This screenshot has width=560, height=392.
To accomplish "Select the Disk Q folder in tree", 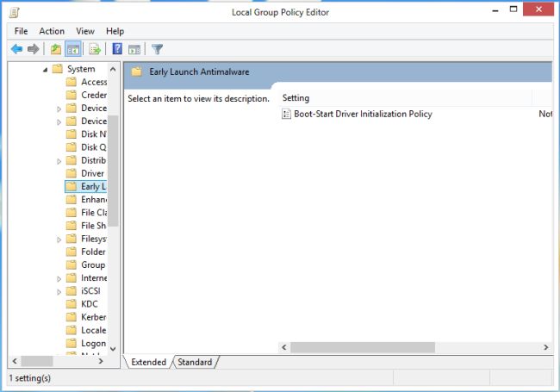I will pos(87,147).
